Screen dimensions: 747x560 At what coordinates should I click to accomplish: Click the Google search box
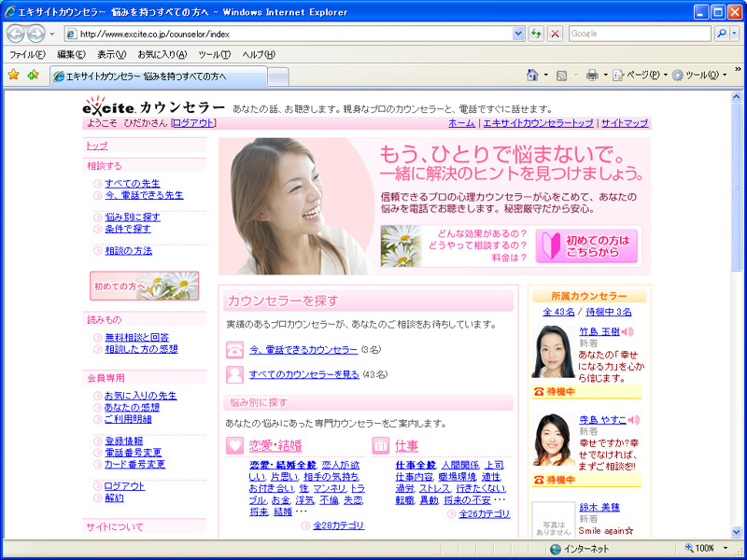click(640, 34)
